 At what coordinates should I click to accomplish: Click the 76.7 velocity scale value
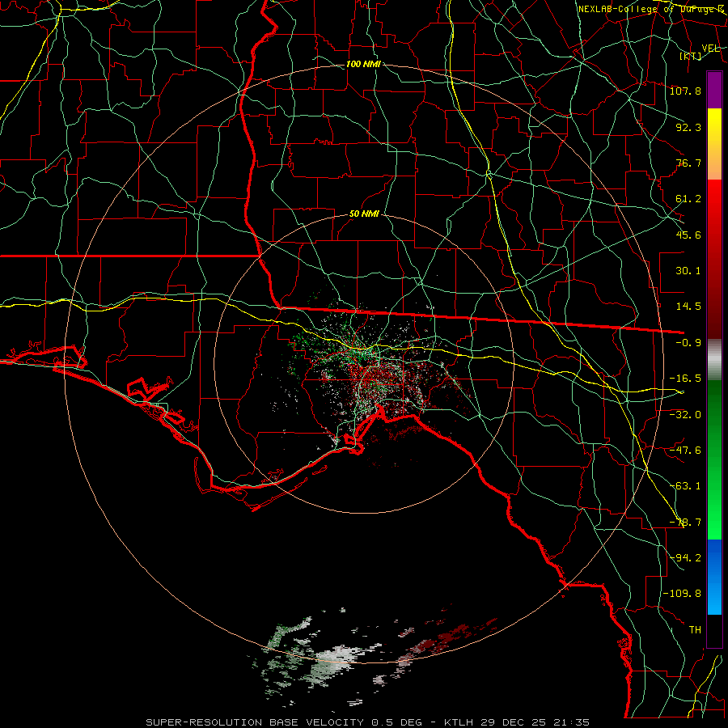pos(688,163)
